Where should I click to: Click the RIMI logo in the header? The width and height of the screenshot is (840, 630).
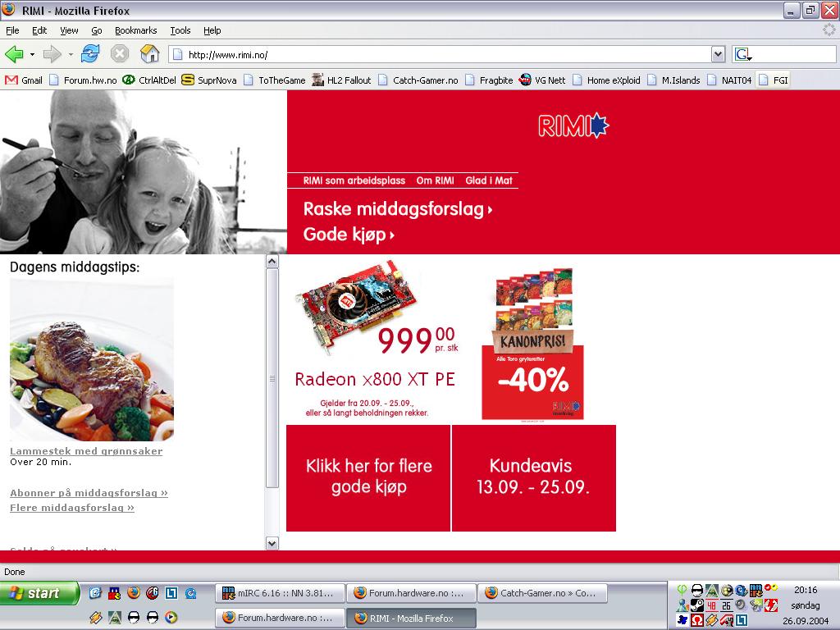573,126
